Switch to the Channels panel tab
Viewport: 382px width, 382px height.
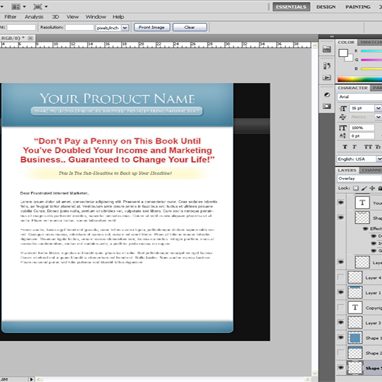tap(371, 170)
